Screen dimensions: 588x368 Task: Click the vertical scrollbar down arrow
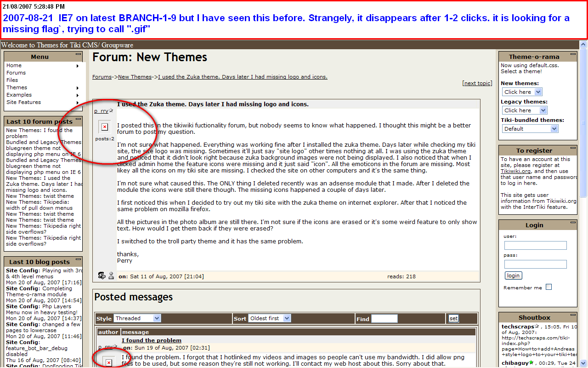coord(583,363)
